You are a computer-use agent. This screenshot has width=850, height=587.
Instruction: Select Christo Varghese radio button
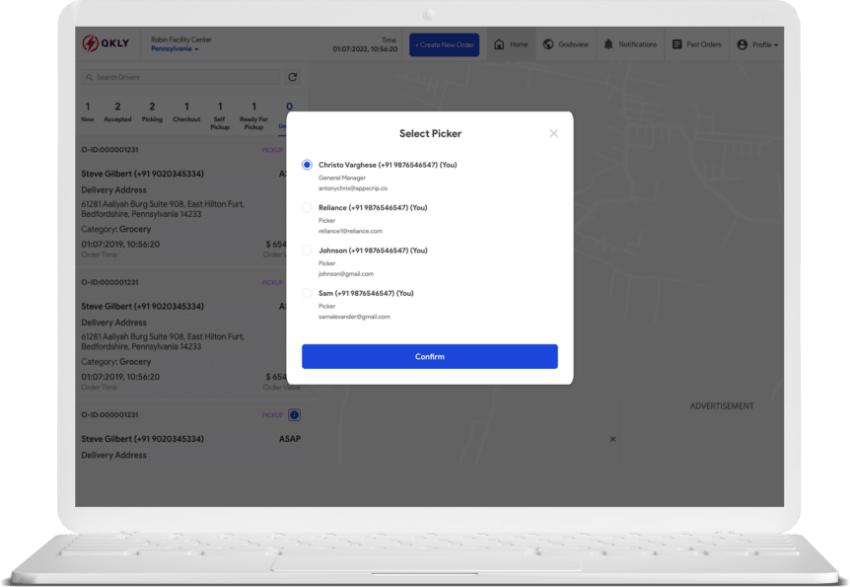point(307,165)
